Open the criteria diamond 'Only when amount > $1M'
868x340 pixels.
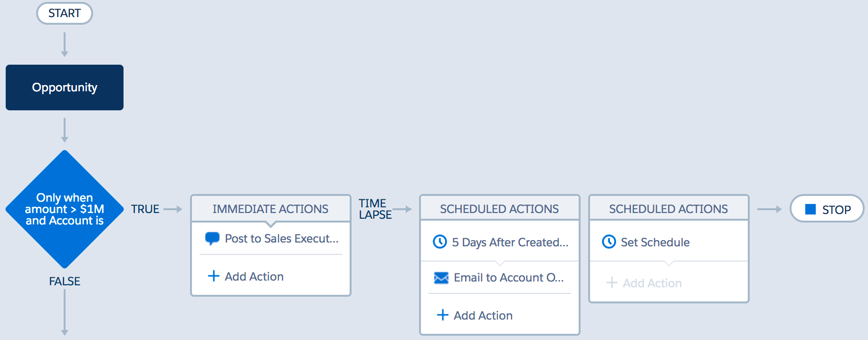(x=65, y=209)
